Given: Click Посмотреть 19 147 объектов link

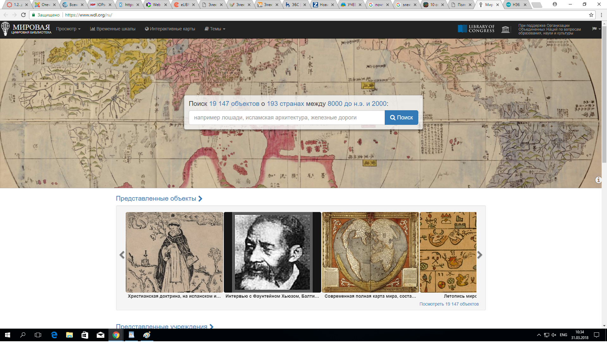Looking at the screenshot, I should (x=449, y=304).
